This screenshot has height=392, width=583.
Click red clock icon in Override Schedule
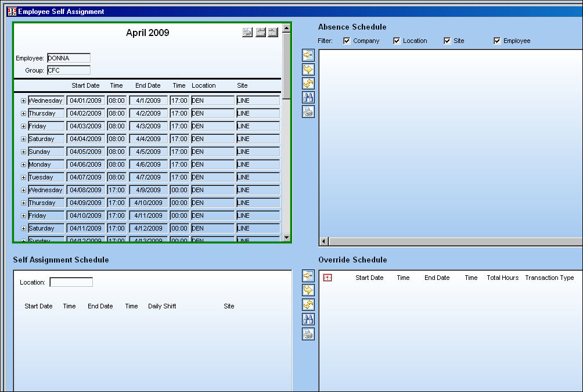point(327,278)
